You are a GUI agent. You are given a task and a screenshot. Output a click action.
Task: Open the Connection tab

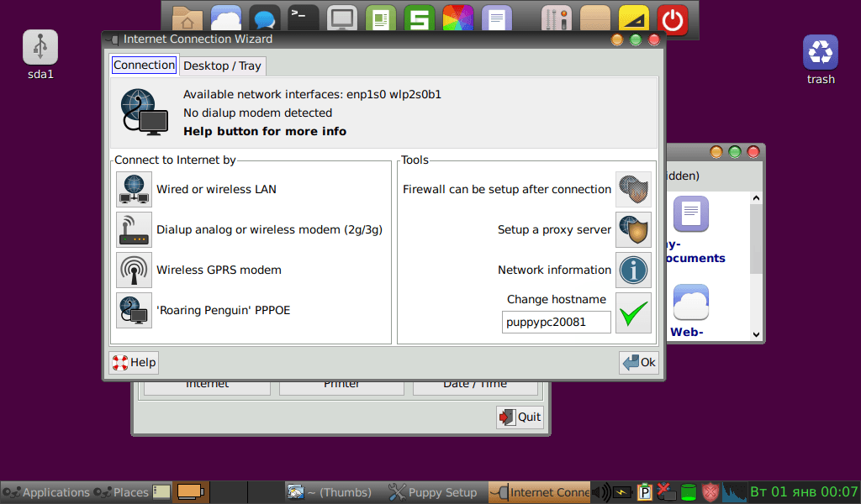point(144,66)
